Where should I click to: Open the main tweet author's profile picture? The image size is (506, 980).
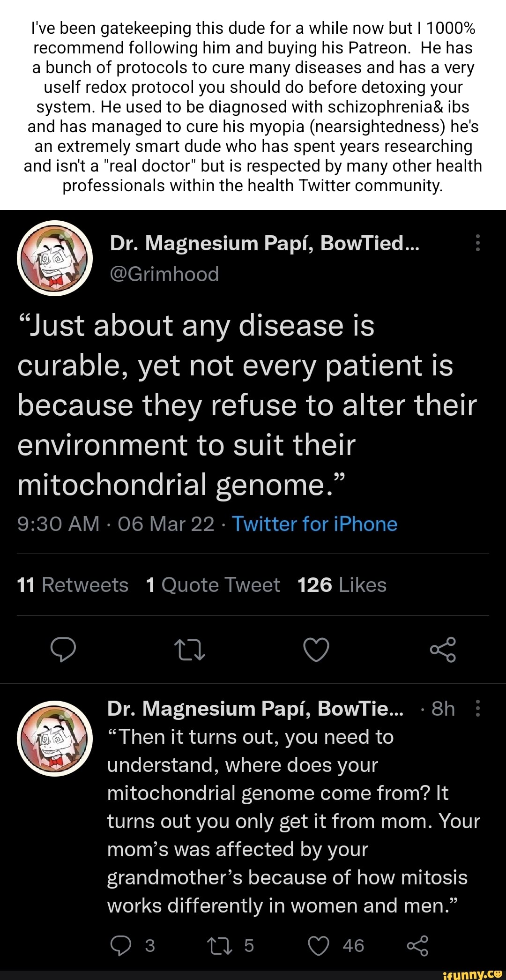tap(55, 258)
